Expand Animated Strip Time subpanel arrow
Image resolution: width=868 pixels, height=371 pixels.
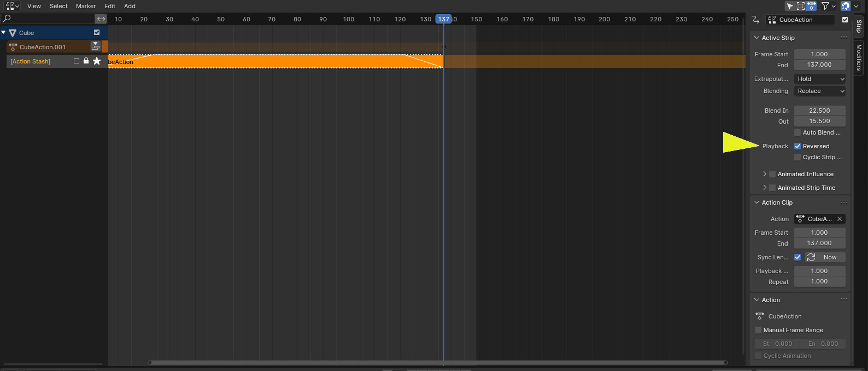coord(765,188)
